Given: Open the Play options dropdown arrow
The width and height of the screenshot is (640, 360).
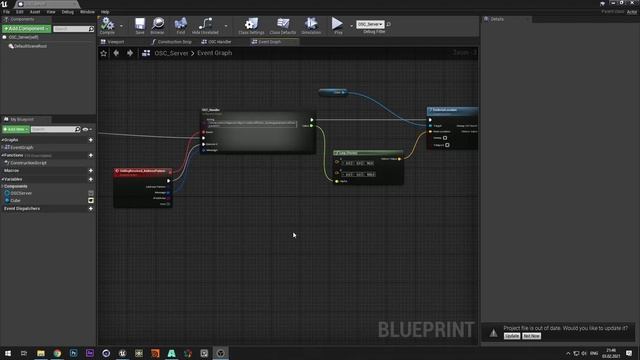Looking at the screenshot, I should (x=351, y=26).
